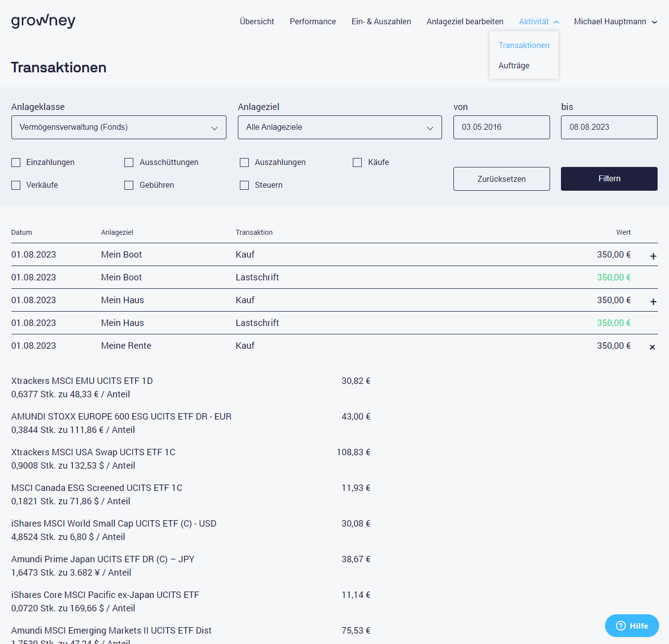Click Amundi MSCI Emerging Markets II entry
This screenshot has height=644, width=669.
(111, 631)
